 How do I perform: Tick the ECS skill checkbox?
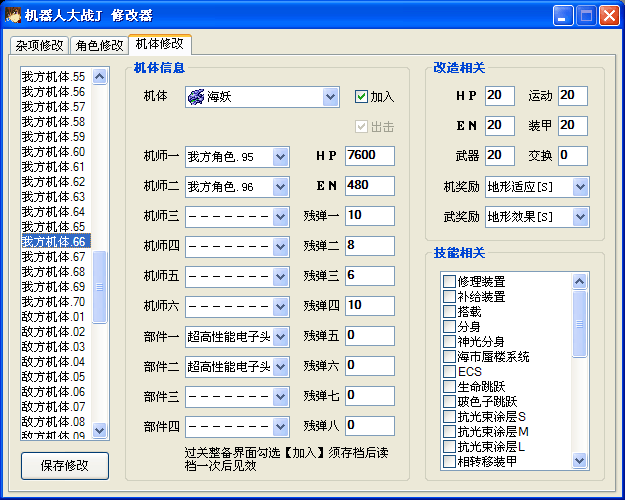[449, 372]
